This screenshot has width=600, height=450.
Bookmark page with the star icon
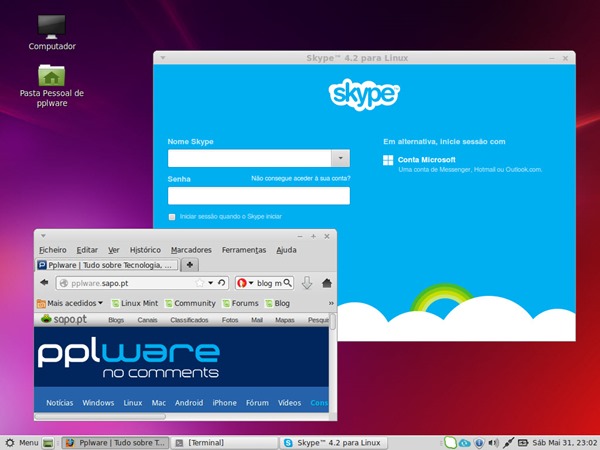[200, 283]
